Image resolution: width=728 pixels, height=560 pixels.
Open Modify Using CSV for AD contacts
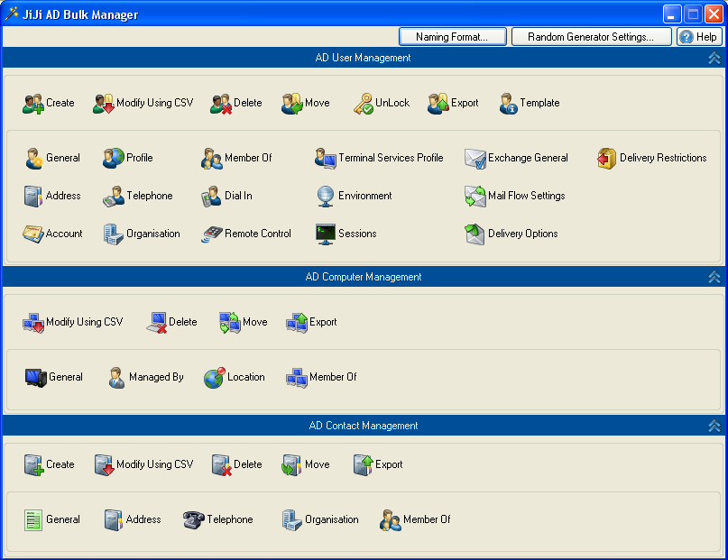tap(104, 465)
